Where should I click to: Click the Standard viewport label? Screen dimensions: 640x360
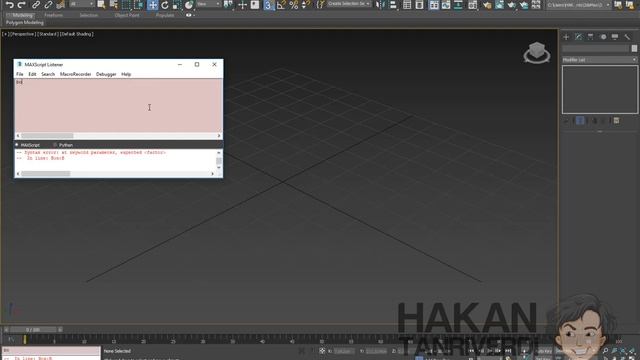[x=48, y=34]
